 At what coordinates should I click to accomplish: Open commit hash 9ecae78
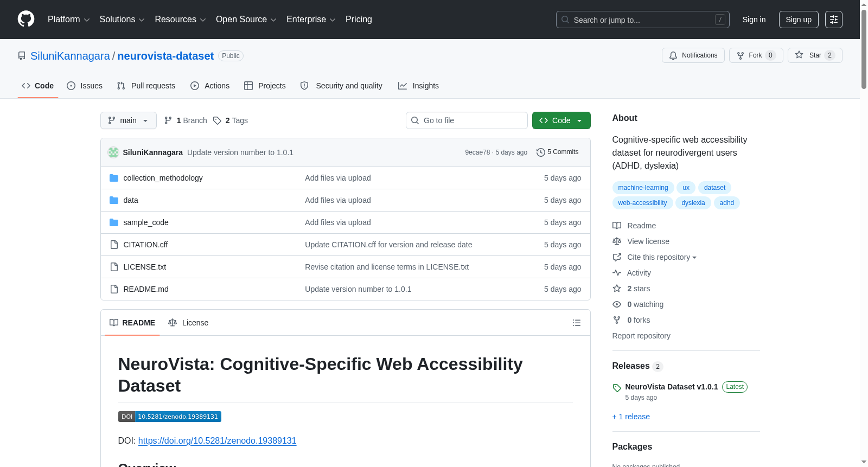click(477, 152)
